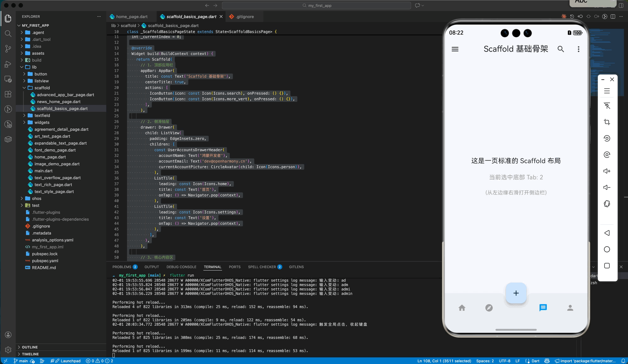The width and height of the screenshot is (628, 364).
Task: Click the search icon in the emulator app bar
Action: (561, 49)
